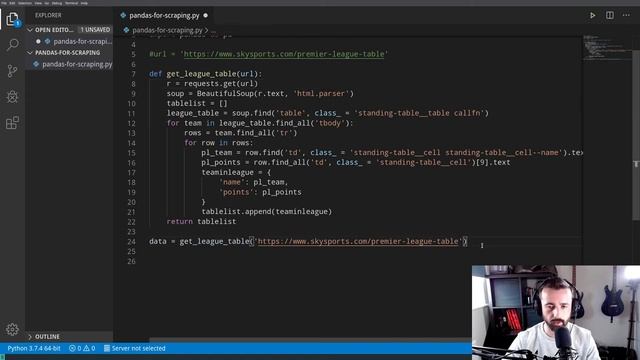Click line number 24 in the gutter
This screenshot has width=640, height=360.
(x=131, y=241)
